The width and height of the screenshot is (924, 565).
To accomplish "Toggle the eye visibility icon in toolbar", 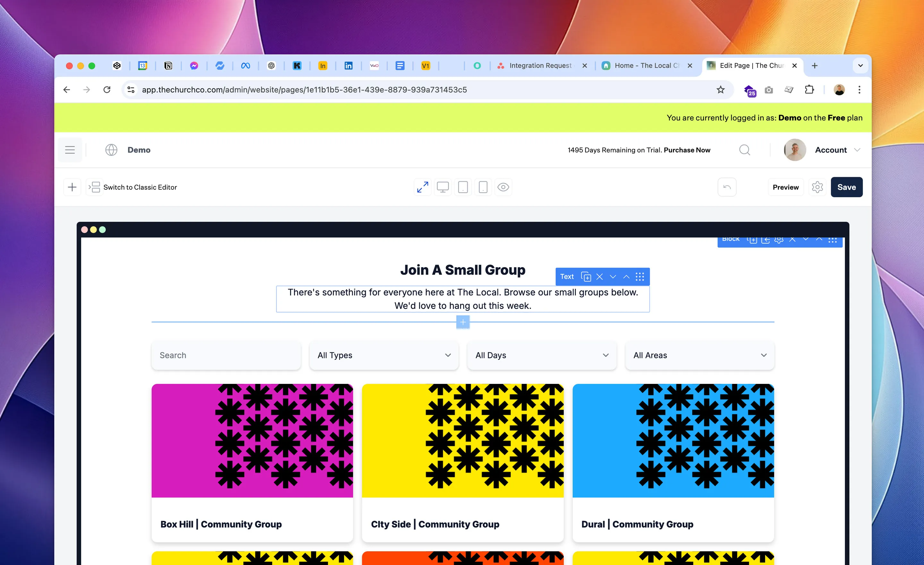I will click(503, 187).
